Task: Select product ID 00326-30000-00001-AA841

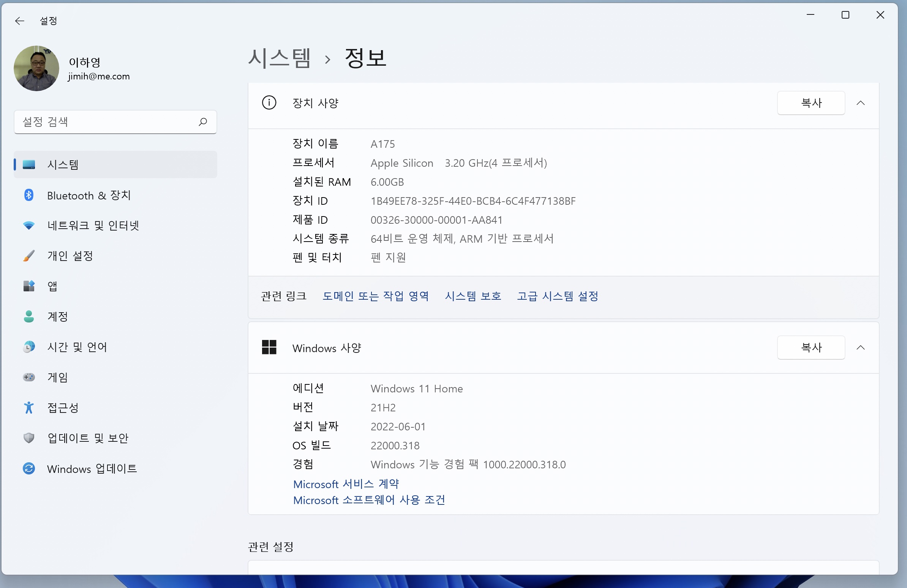Action: coord(437,220)
